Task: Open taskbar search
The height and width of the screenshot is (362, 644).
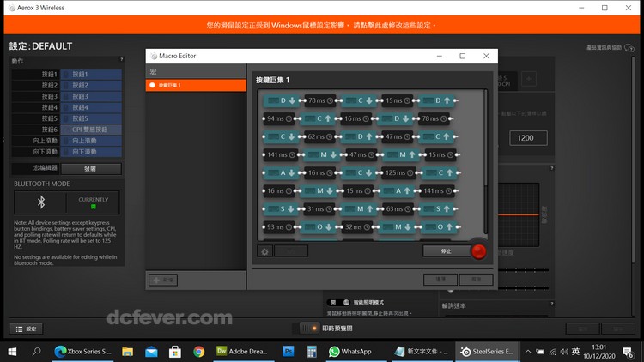Action: coord(37,352)
